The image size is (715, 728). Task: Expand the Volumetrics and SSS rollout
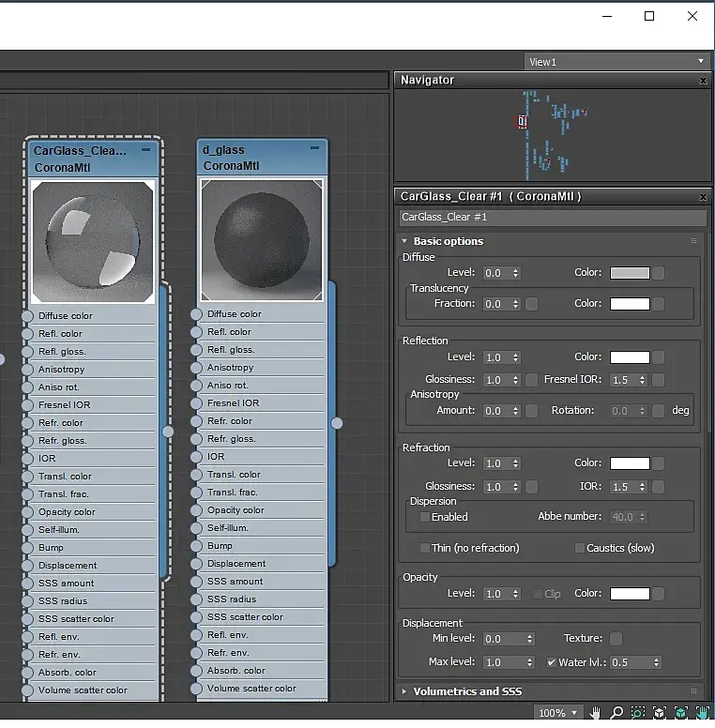click(466, 691)
